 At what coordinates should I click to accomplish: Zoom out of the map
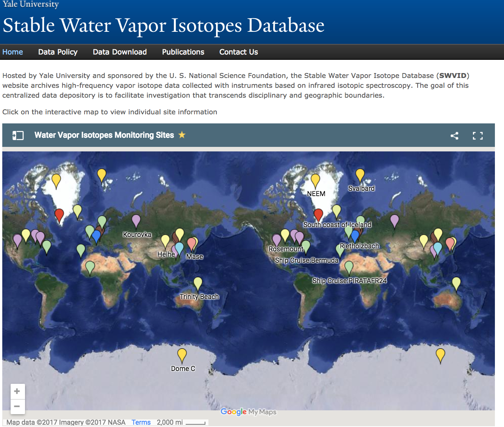[17, 407]
